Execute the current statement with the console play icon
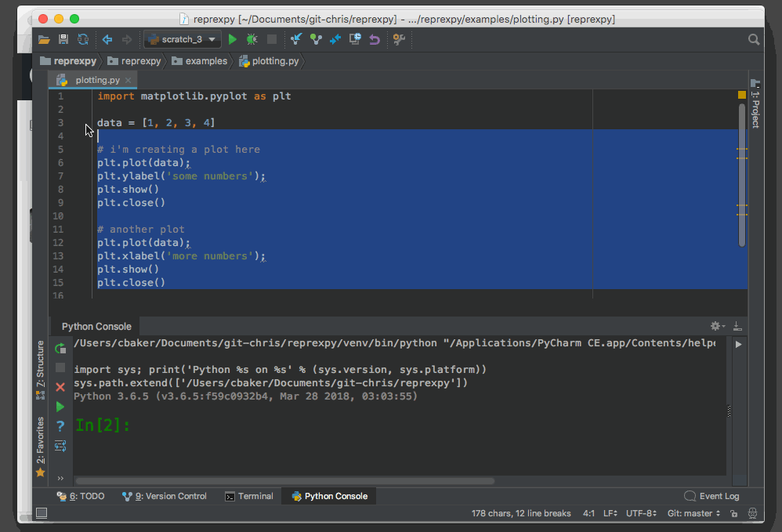Screen dimensions: 782x532 60,407
